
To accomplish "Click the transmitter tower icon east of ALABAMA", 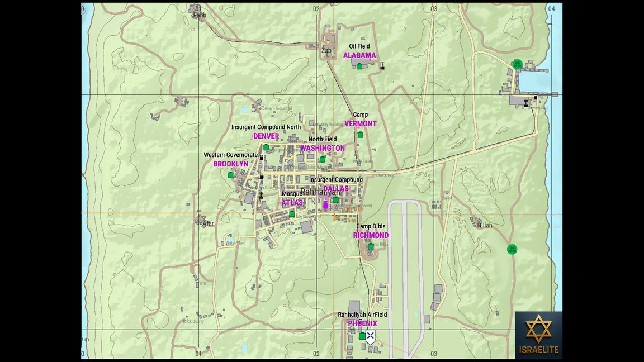I will pyautogui.click(x=382, y=66).
